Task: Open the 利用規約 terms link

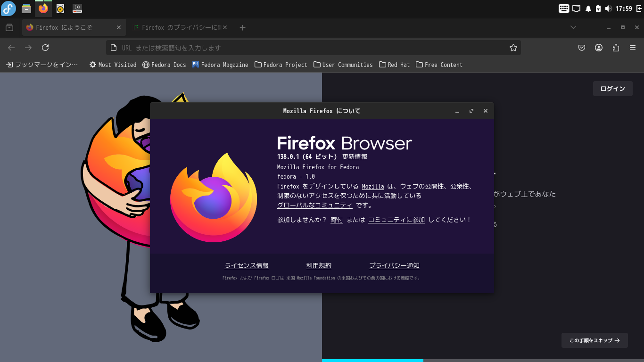Action: (319, 266)
